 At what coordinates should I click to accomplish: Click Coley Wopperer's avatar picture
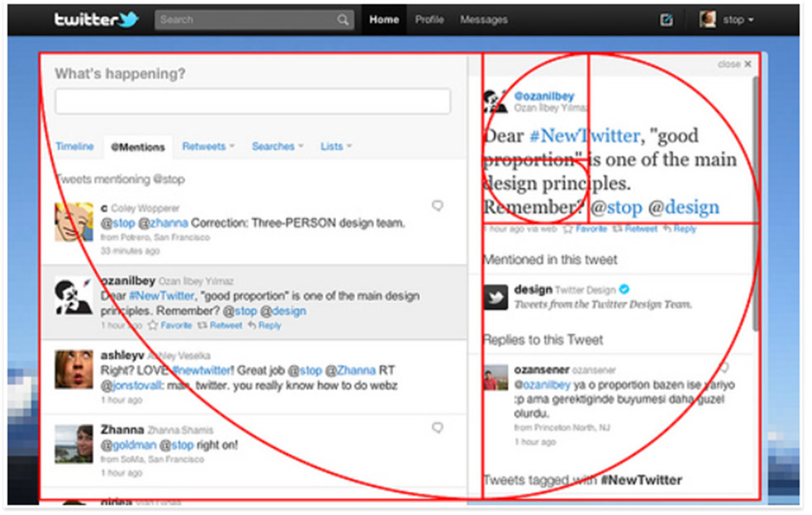point(74,222)
